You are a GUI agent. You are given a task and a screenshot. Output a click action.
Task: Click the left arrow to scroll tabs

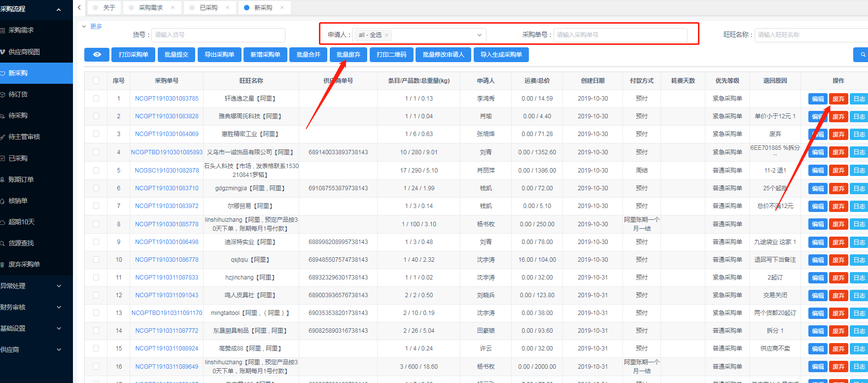point(79,7)
